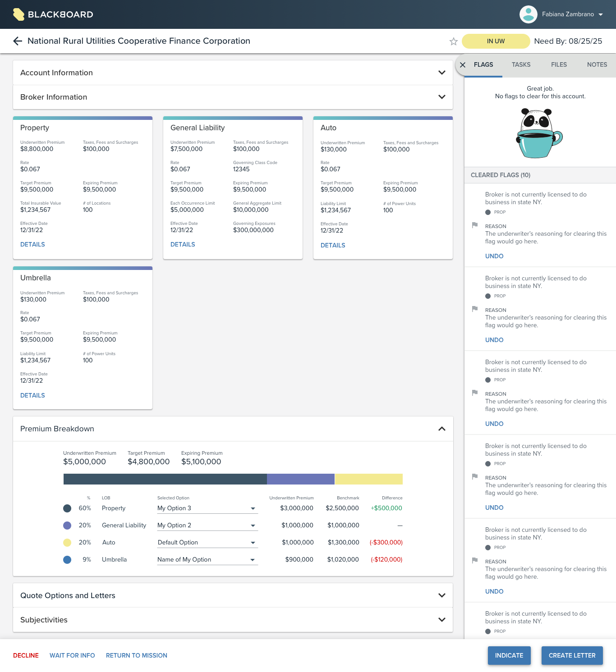The image size is (616, 672).
Task: Open the General Liability option dropdown
Action: [207, 526]
